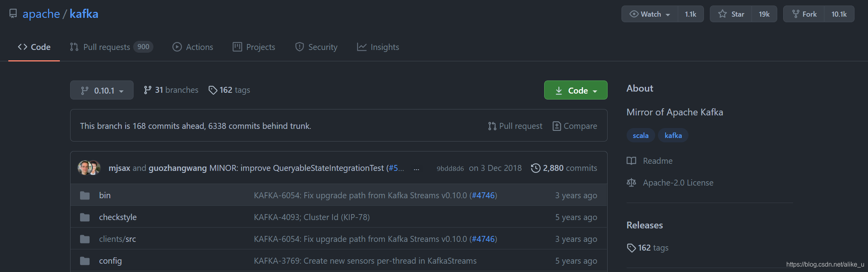
Task: Click the guozhangwang author name
Action: coord(178,168)
